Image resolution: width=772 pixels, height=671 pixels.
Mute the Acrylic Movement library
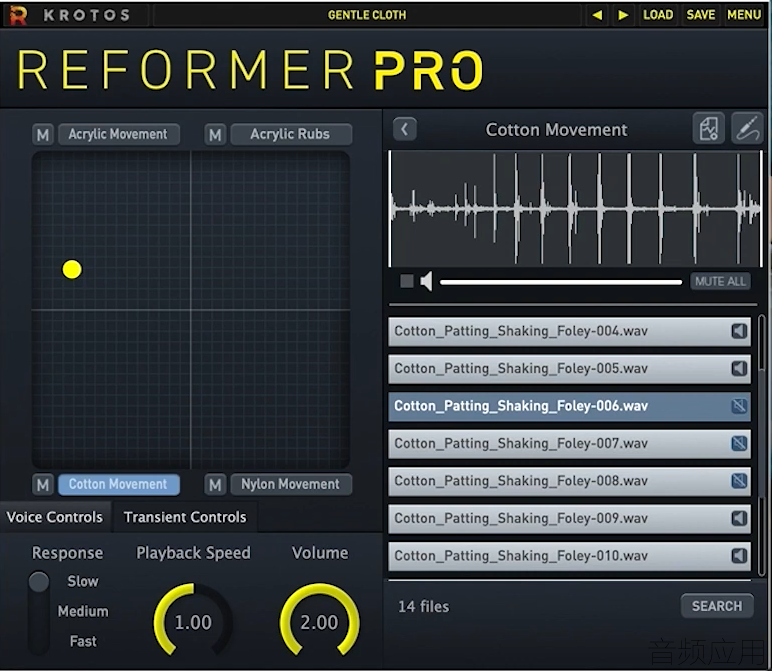click(43, 134)
